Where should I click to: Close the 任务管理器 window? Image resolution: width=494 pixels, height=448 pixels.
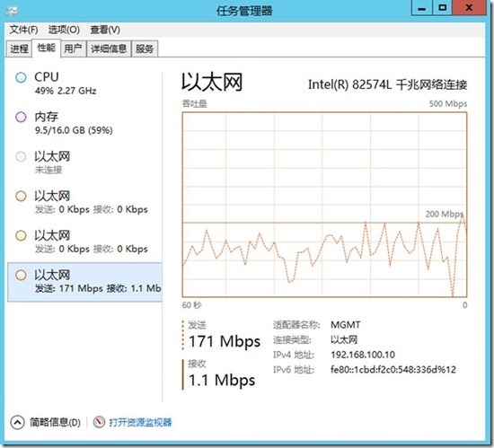(469, 8)
